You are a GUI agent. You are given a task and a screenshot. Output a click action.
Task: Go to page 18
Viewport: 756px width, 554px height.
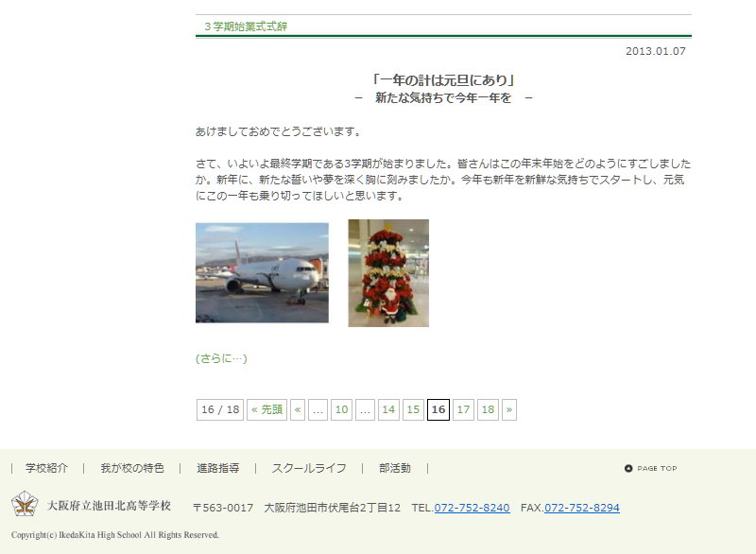[488, 410]
